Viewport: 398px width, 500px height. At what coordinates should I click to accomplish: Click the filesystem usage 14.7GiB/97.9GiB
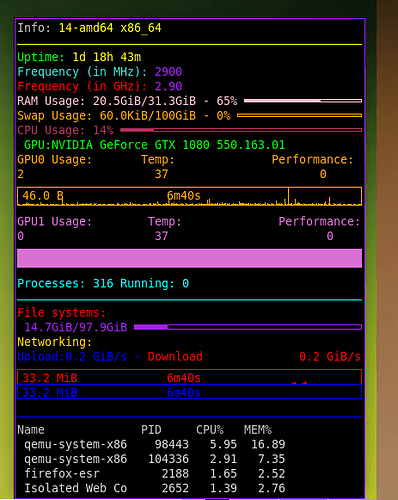(76, 327)
